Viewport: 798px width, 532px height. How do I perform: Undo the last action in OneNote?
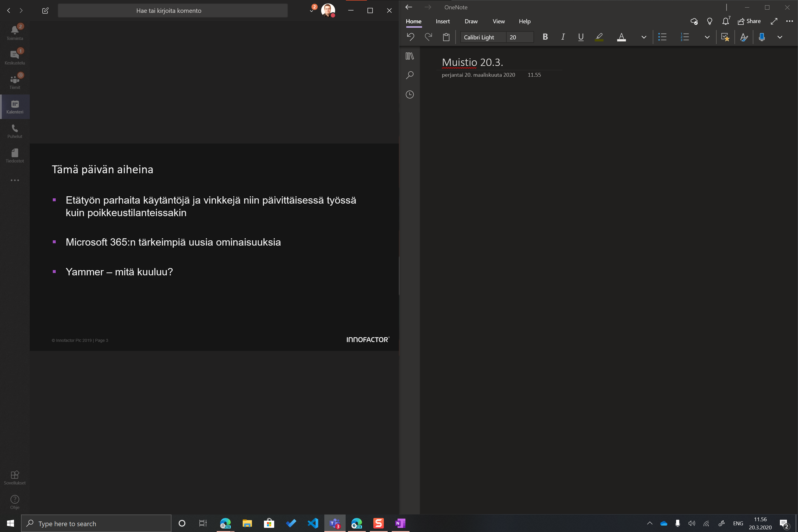411,37
